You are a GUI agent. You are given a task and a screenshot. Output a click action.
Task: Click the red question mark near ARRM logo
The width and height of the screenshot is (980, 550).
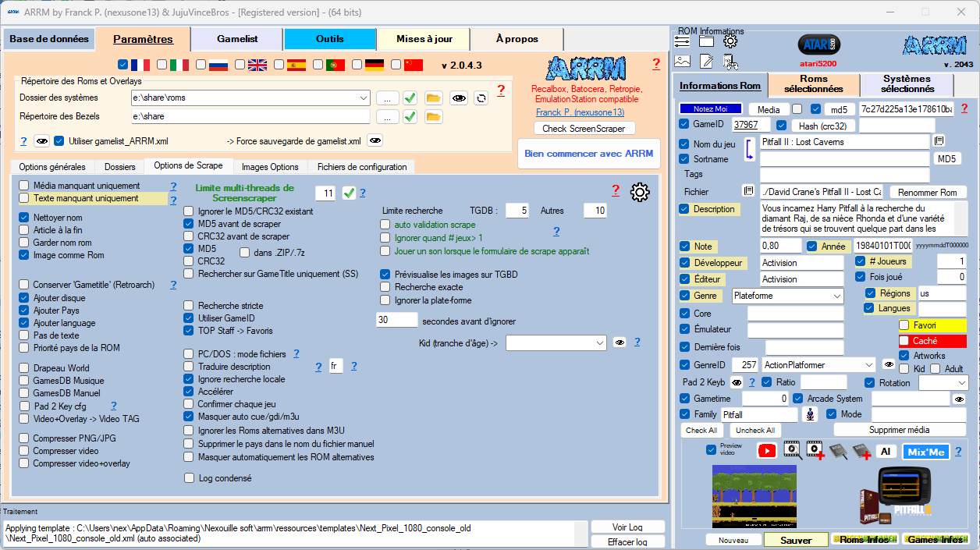tap(656, 64)
